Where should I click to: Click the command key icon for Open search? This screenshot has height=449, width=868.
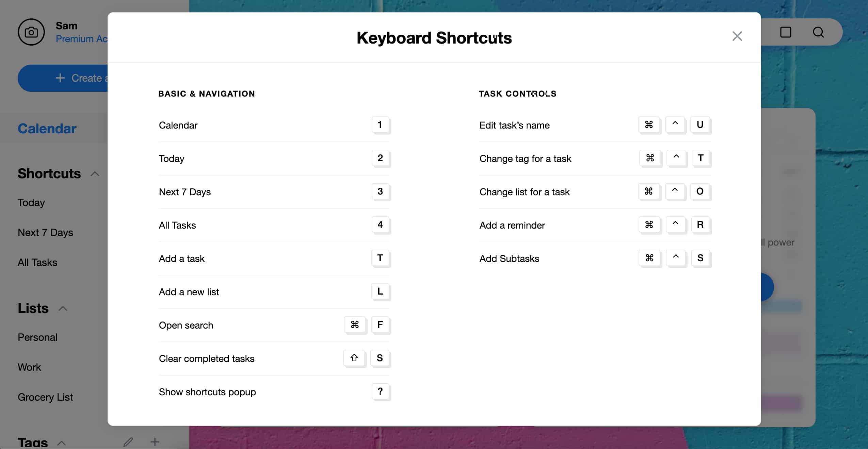point(355,325)
